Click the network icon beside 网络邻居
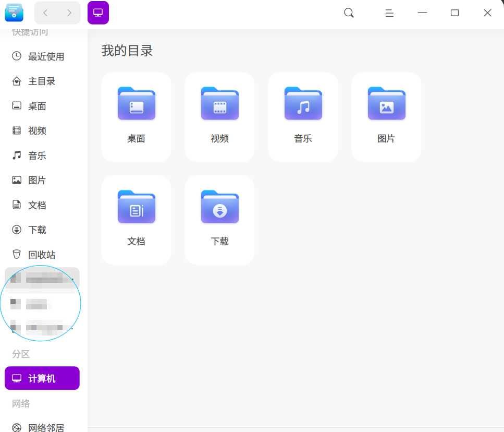This screenshot has height=432, width=504. point(17,427)
